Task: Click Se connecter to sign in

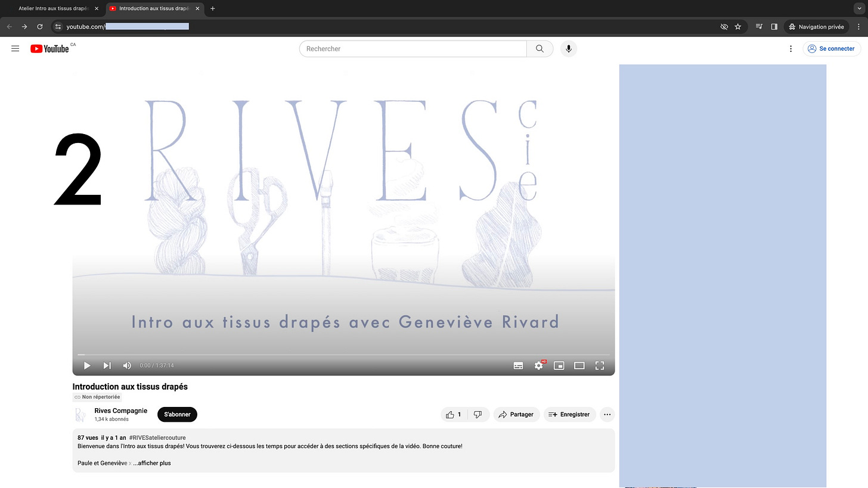Action: [832, 49]
